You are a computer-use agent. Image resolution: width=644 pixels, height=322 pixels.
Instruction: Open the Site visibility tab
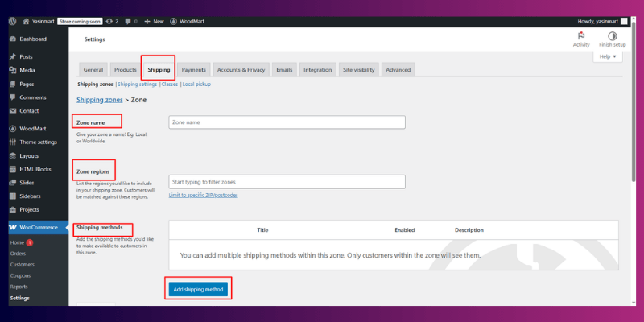[359, 70]
